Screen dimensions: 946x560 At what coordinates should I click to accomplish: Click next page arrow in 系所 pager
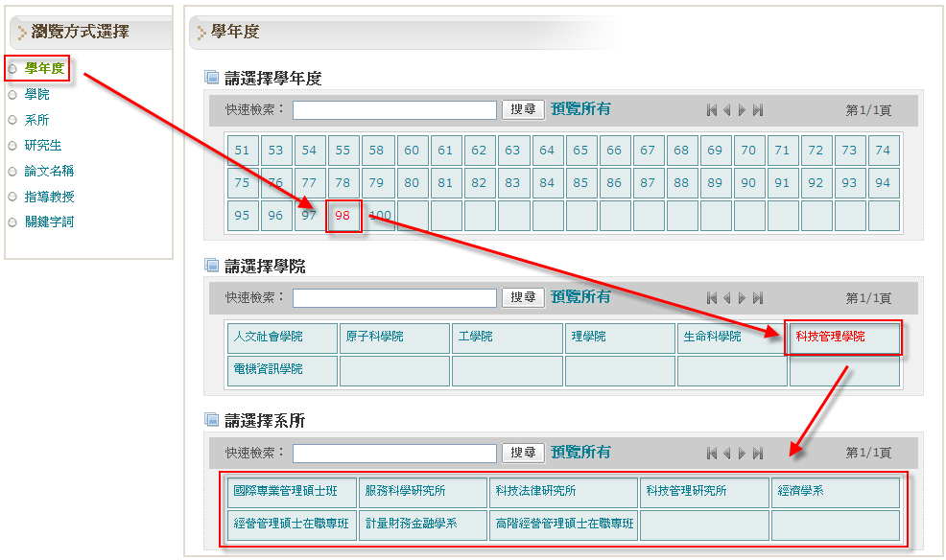click(742, 453)
